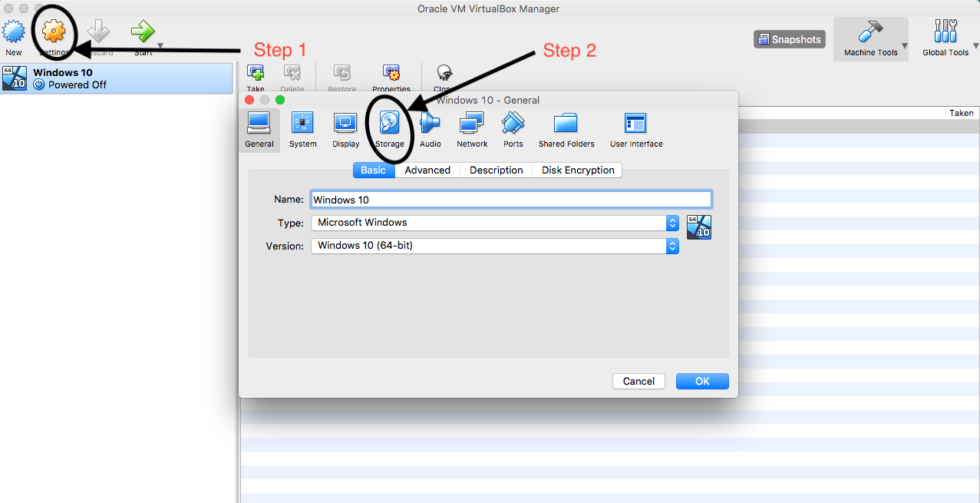Open the Audio settings category
The height and width of the screenshot is (503, 980).
[x=431, y=129]
